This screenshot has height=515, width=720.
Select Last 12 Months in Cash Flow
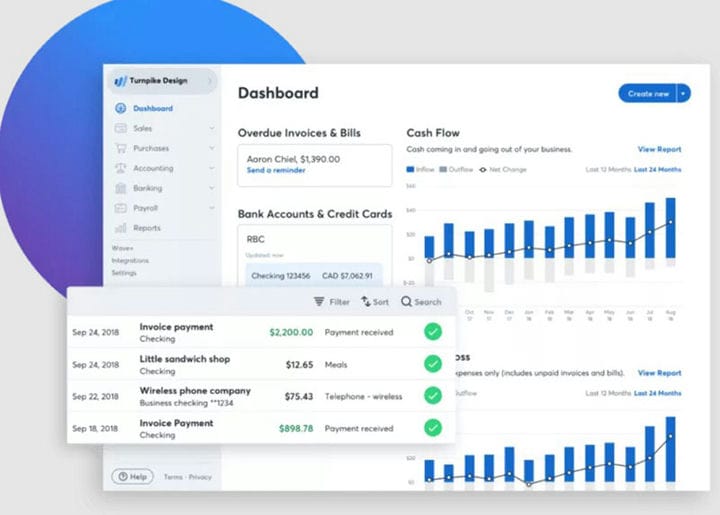pyautogui.click(x=608, y=169)
